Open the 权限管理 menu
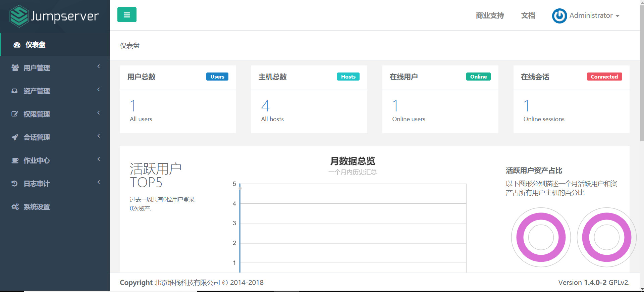This screenshot has width=644, height=292. click(x=55, y=114)
